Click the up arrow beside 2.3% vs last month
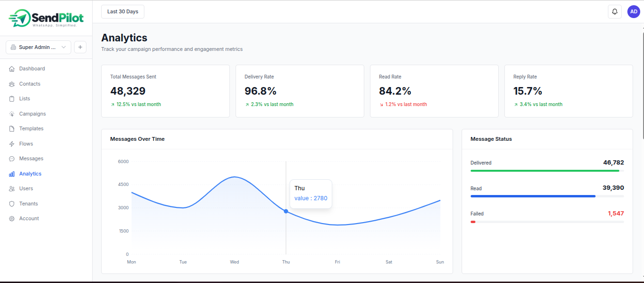The width and height of the screenshot is (644, 283). click(247, 105)
